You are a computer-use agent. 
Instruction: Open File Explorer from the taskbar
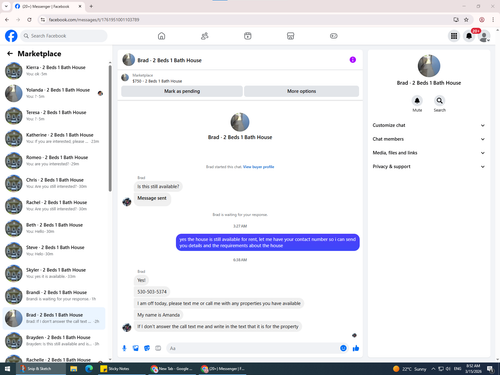74,369
